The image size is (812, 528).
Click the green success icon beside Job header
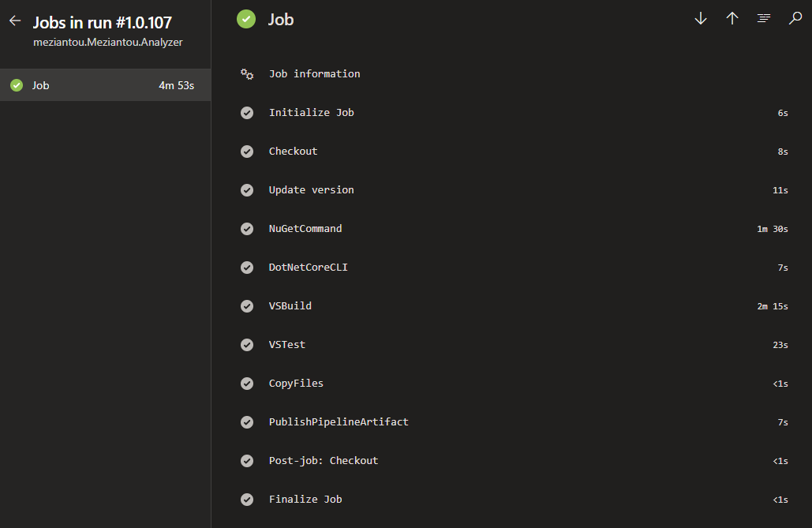pos(246,19)
